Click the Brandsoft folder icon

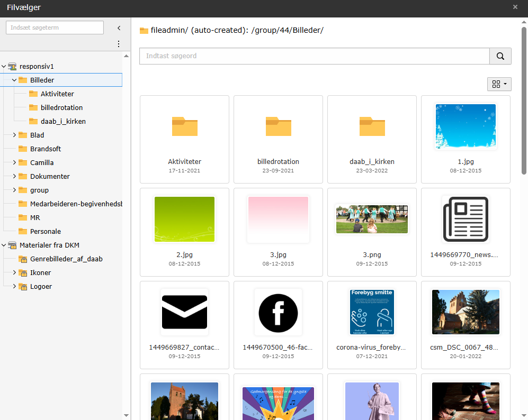(23, 149)
